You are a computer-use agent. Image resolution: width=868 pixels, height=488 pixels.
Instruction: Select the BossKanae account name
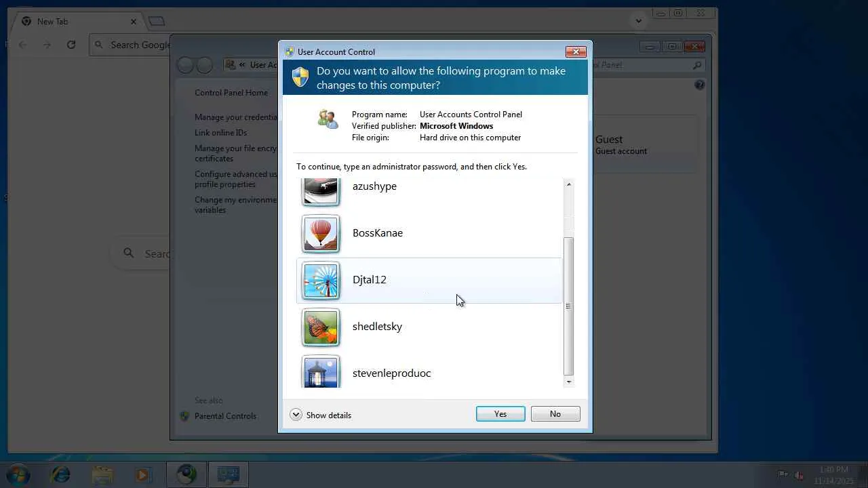pos(378,233)
